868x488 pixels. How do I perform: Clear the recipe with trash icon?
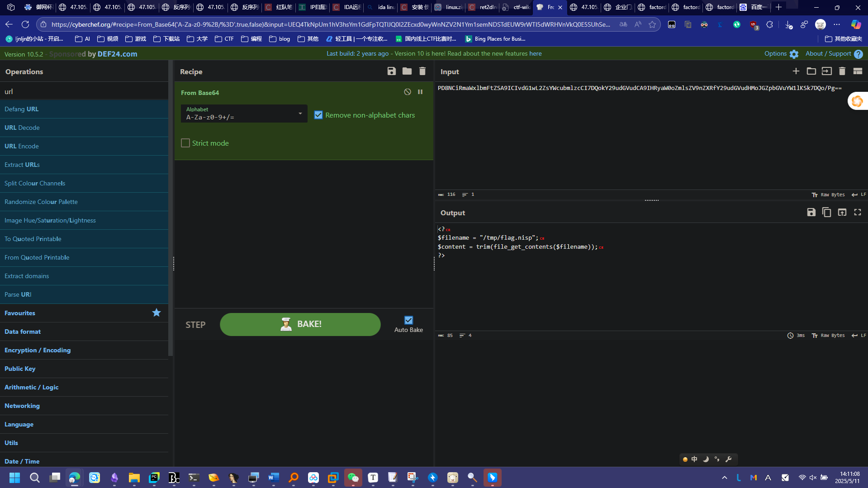pyautogui.click(x=422, y=71)
